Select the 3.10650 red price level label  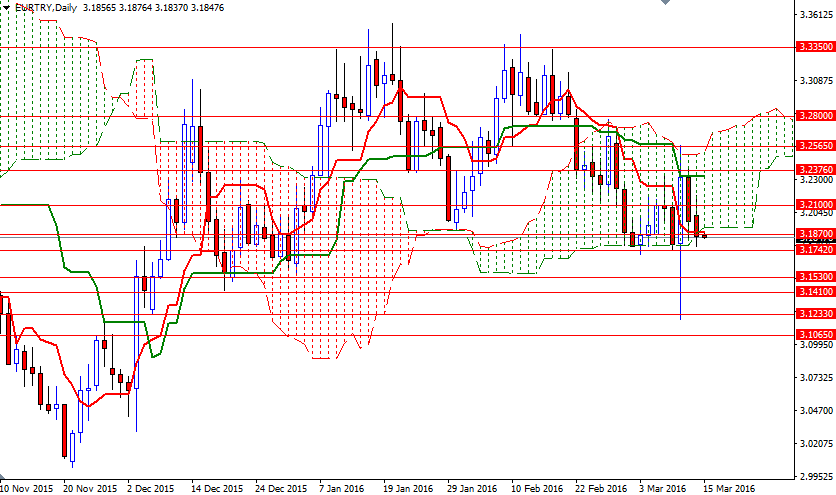pyautogui.click(x=815, y=335)
